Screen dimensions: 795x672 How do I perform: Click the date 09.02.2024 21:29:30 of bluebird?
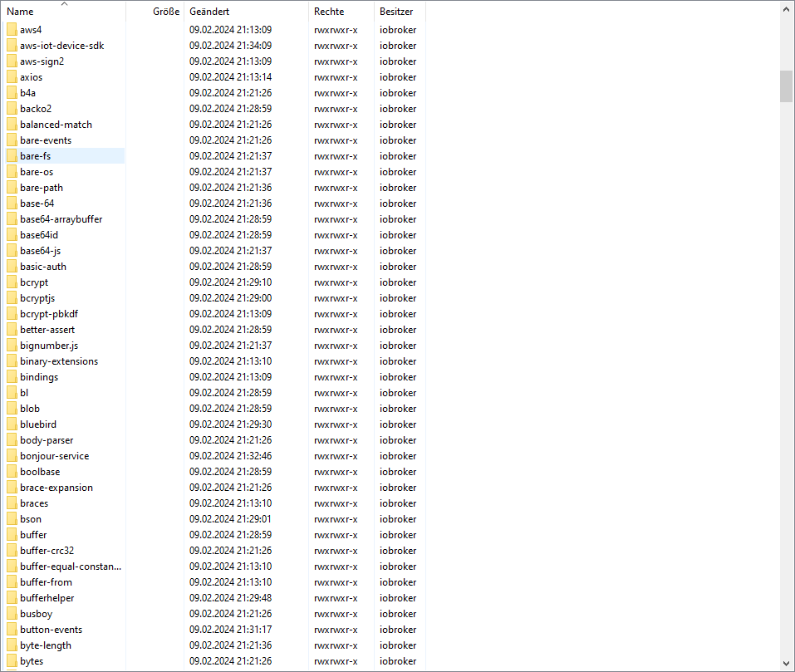pos(231,424)
